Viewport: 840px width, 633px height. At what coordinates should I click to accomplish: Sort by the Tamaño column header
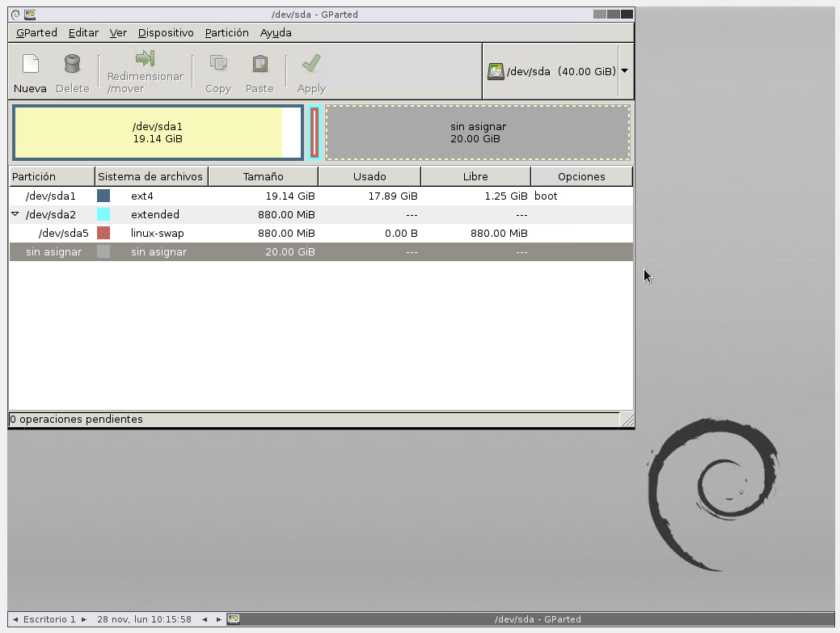pyautogui.click(x=263, y=176)
